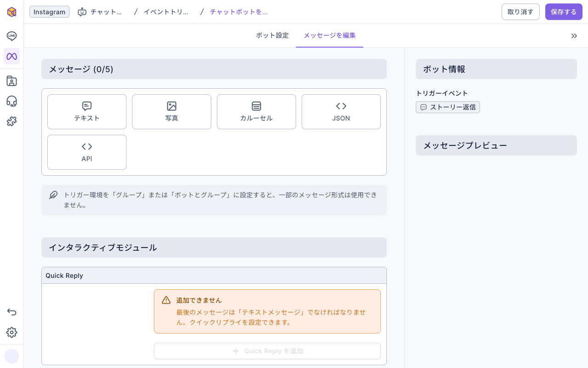Viewport: 588px width, 368px height.
Task: Click the トリガーイベント label
Action: pos(442,93)
